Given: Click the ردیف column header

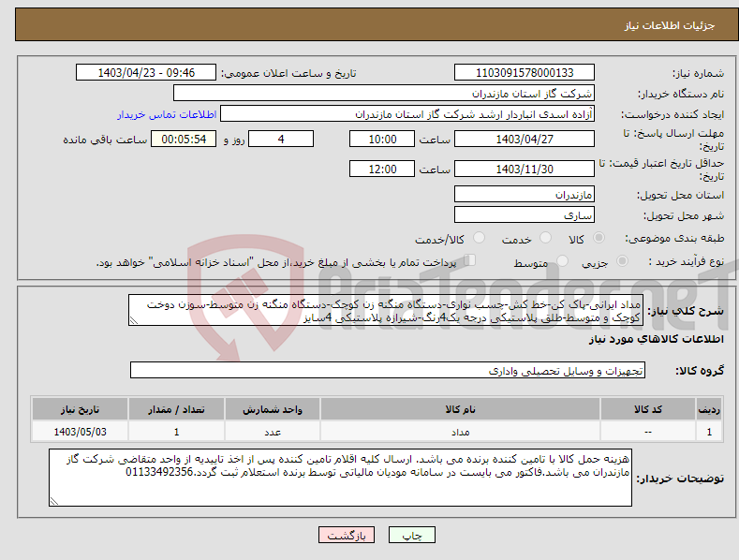Looking at the screenshot, I should [709, 409].
